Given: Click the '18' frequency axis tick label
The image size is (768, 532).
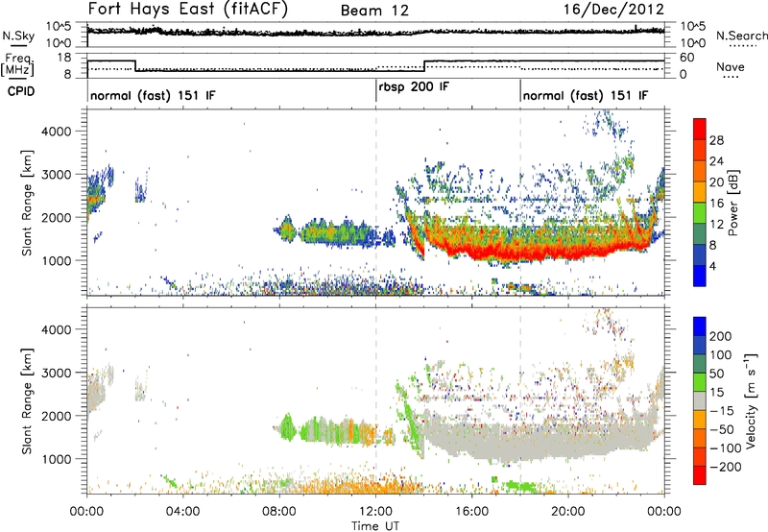Looking at the screenshot, I should (x=63, y=58).
